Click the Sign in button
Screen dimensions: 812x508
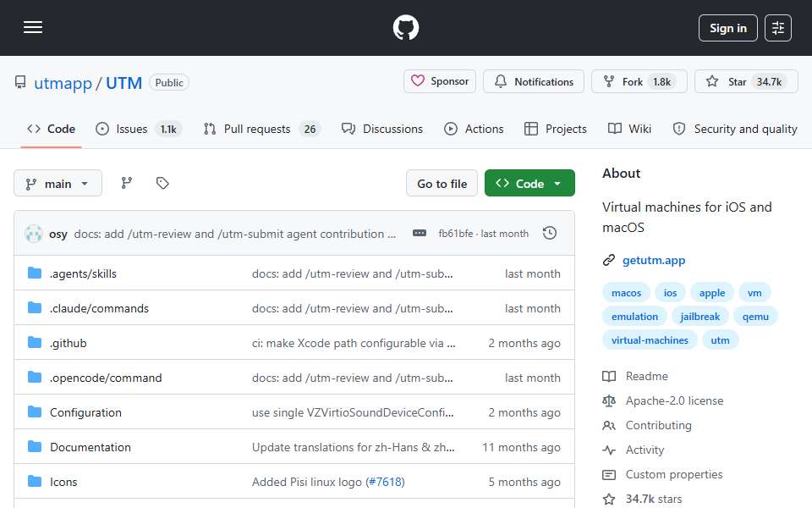coord(727,28)
